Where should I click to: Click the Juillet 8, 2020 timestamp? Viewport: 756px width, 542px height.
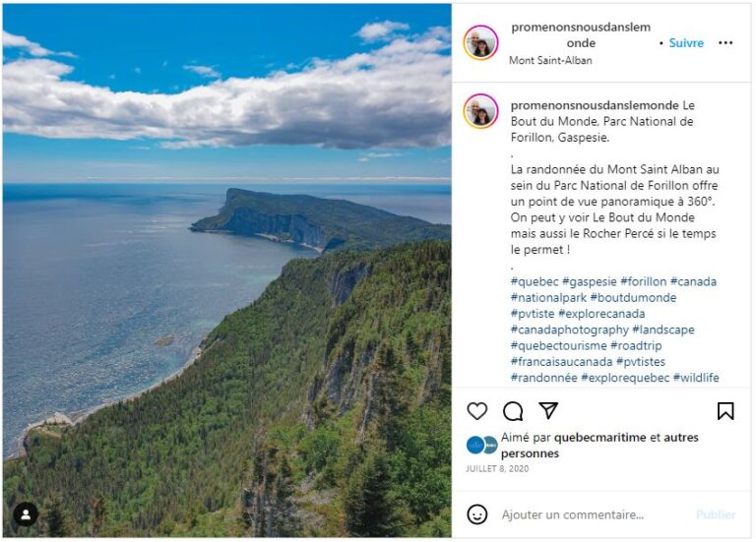click(x=497, y=469)
